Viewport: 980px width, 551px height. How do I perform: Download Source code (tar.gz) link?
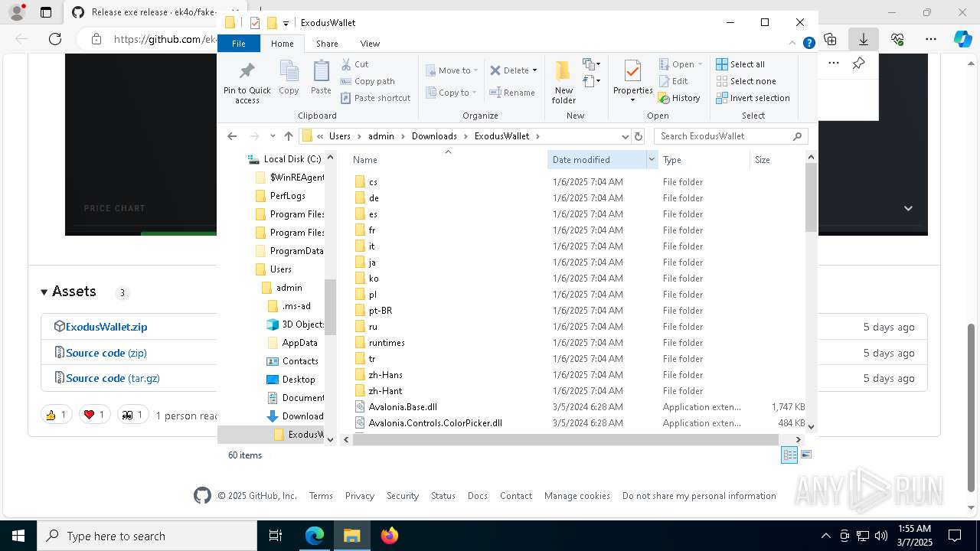113,378
